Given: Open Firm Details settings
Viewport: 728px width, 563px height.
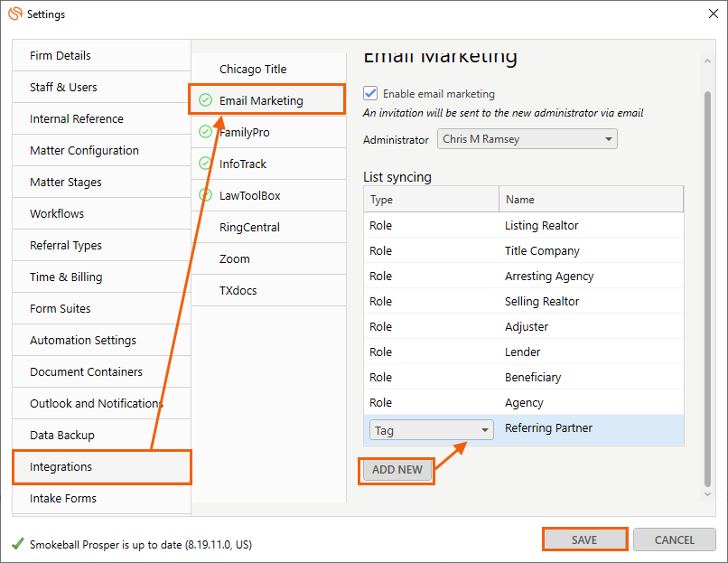Looking at the screenshot, I should point(102,56).
